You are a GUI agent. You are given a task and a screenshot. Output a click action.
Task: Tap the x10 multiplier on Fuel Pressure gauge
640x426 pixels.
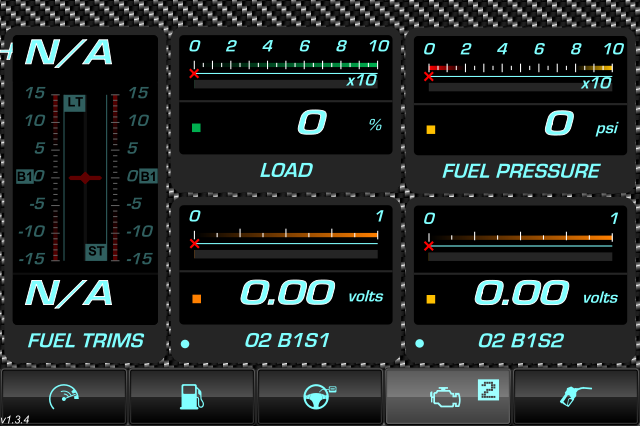coord(596,84)
